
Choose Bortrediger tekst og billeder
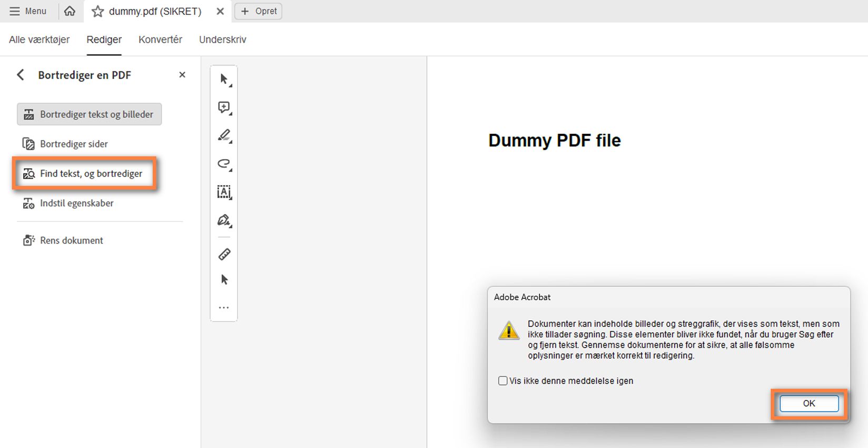tap(89, 114)
